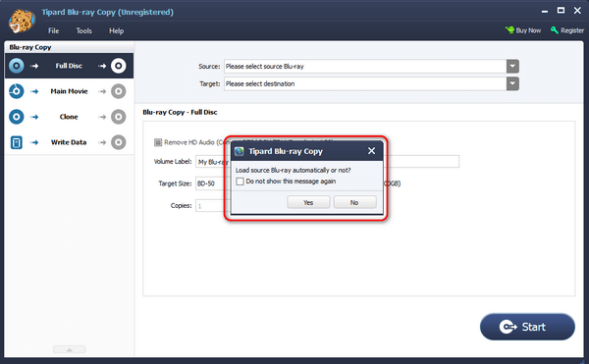Click the Buy Now cart icon
This screenshot has width=589, height=364.
509,30
